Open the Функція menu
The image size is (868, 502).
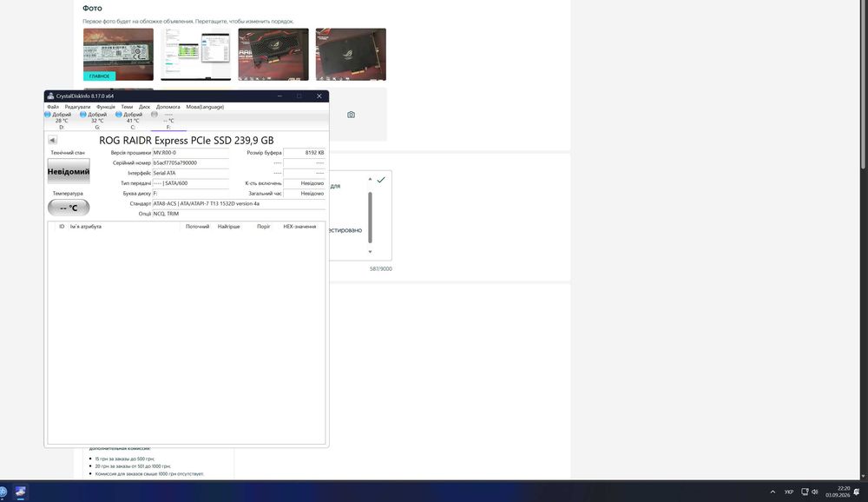pos(106,107)
